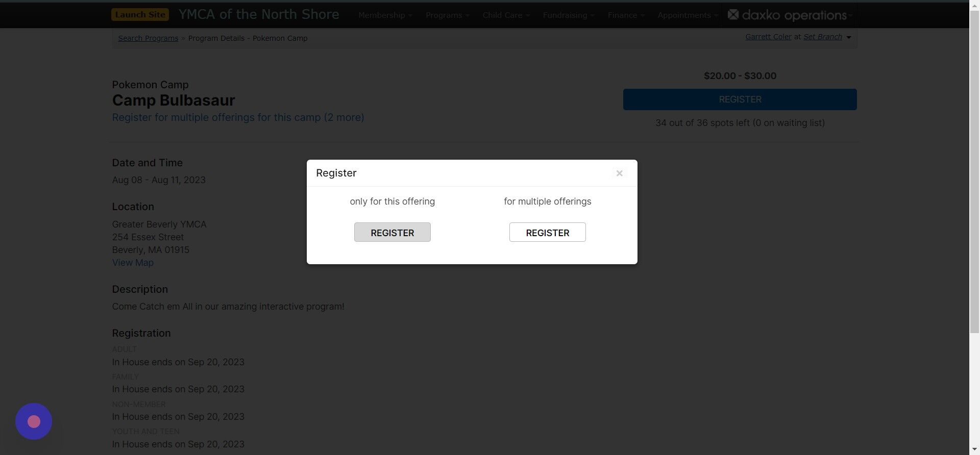980x455 pixels.
Task: Open the View Map link
Action: click(x=133, y=263)
